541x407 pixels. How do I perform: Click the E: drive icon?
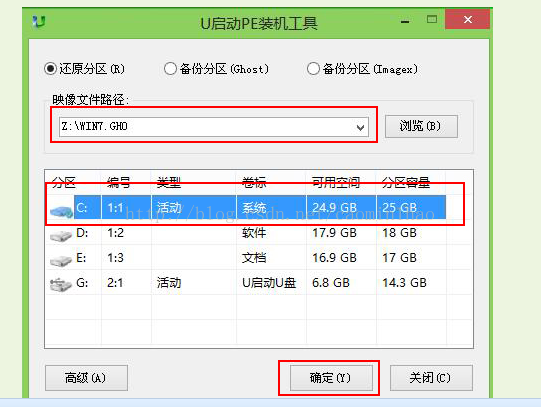[61, 260]
